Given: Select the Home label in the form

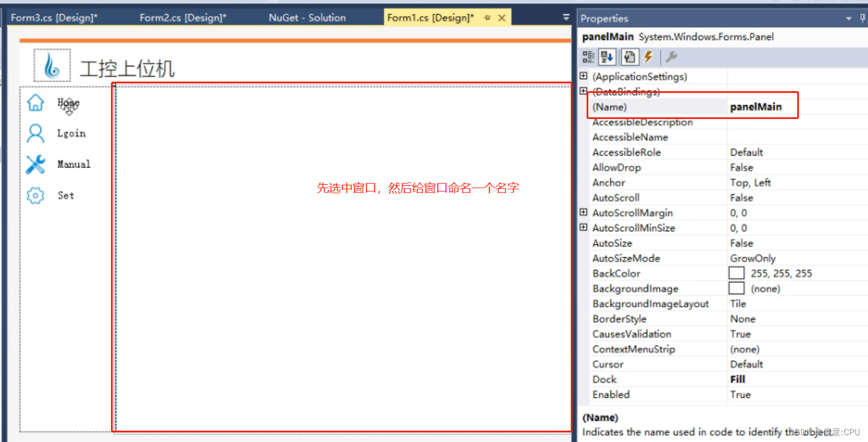Looking at the screenshot, I should point(69,103).
